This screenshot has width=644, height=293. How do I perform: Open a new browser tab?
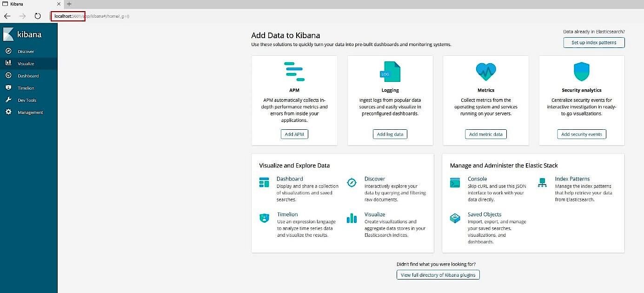69,4
